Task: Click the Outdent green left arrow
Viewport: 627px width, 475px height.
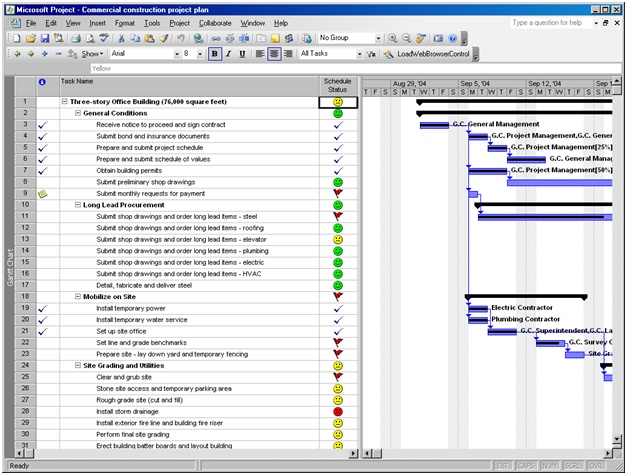Action: click(17, 54)
